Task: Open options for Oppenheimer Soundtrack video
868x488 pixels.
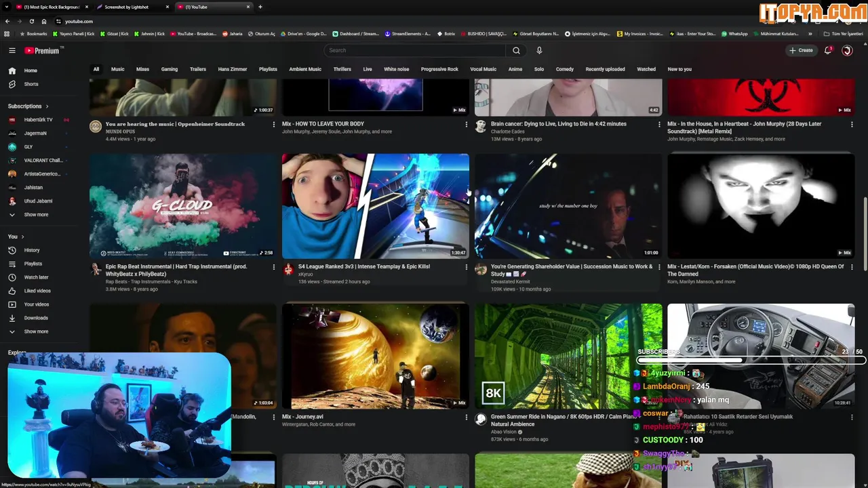Action: coord(274,124)
